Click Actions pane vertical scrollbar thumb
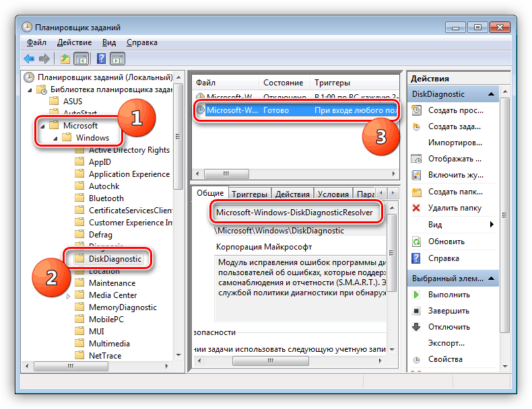 tap(505, 215)
